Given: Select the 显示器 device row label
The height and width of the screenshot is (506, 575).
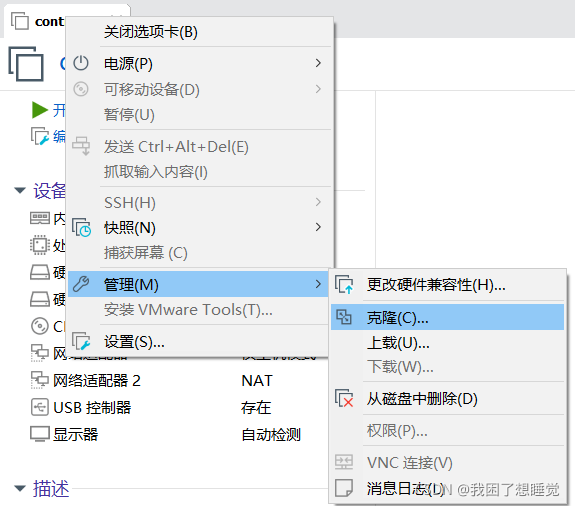Looking at the screenshot, I should click(76, 434).
